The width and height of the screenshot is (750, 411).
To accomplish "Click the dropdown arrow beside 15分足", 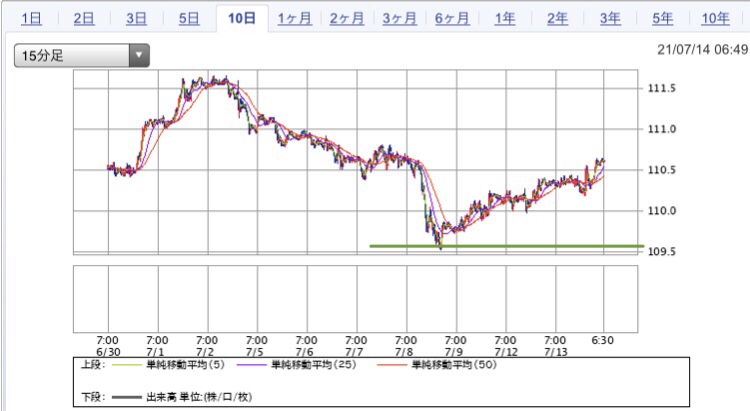I will coord(139,56).
